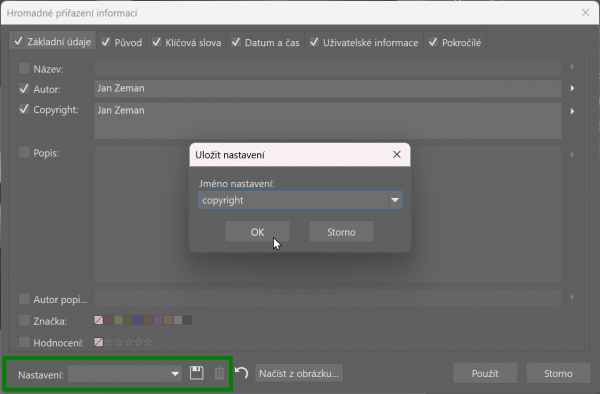Click into the Autor popi... input field
Image resolution: width=600 pixels, height=394 pixels.
328,297
